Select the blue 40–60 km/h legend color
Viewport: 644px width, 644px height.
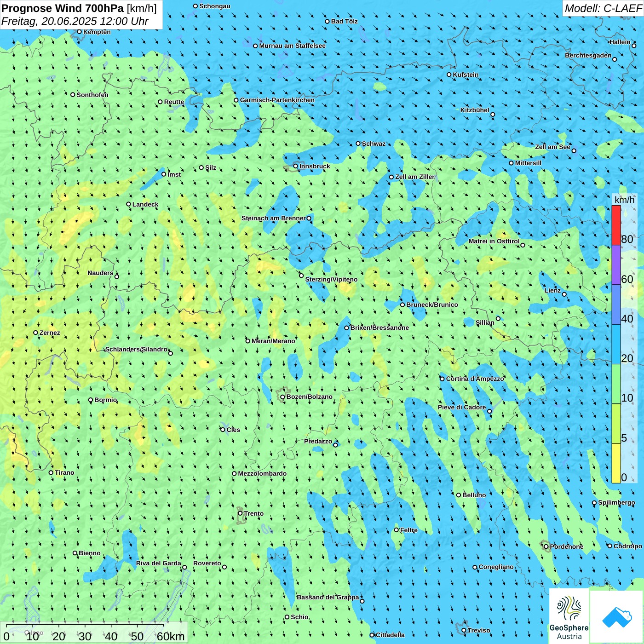(x=616, y=305)
